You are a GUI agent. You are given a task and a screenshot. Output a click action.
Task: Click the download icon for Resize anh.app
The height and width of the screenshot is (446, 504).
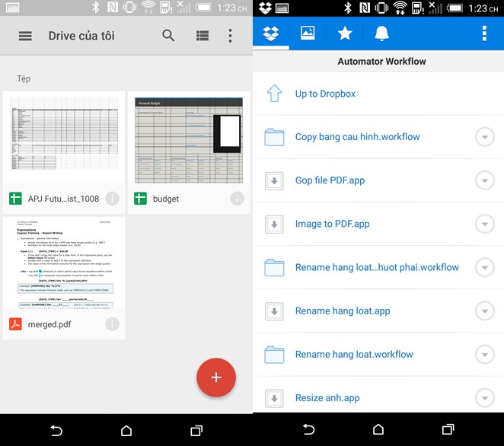click(274, 398)
